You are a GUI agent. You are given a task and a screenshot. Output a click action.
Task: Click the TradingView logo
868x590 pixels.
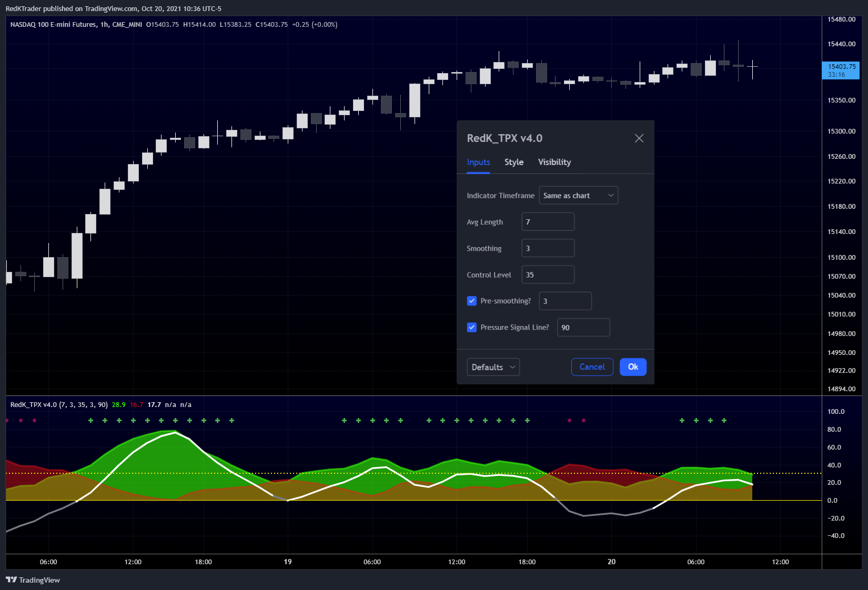[x=33, y=580]
